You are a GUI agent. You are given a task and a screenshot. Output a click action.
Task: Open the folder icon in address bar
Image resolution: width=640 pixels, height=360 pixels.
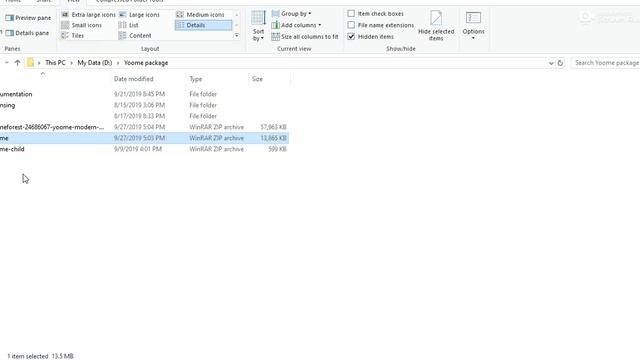click(30, 63)
